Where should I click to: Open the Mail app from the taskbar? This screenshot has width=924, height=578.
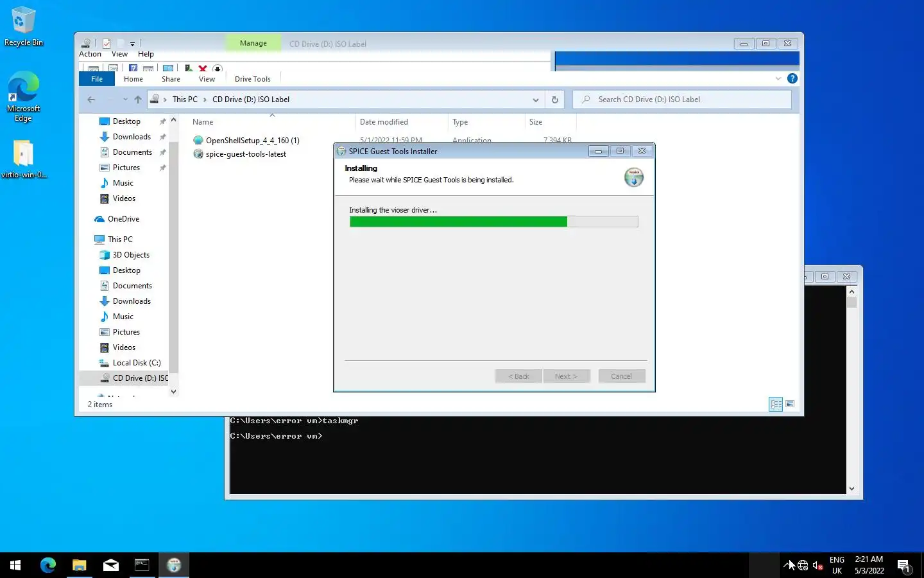click(110, 565)
